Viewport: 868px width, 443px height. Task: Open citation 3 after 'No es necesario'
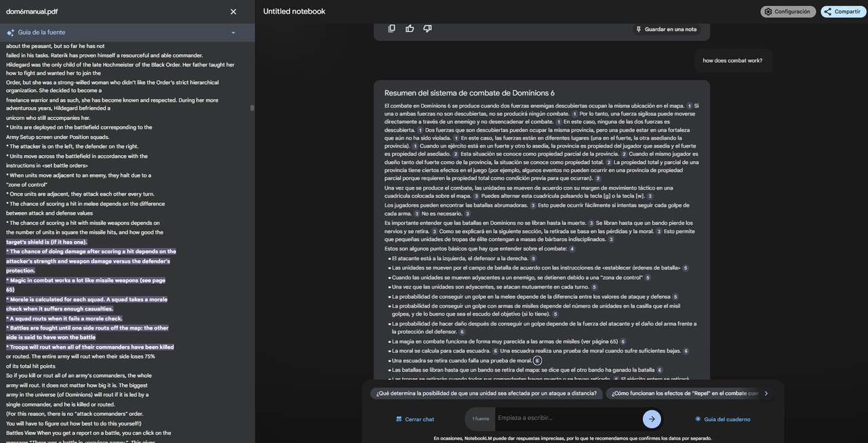coord(467,213)
